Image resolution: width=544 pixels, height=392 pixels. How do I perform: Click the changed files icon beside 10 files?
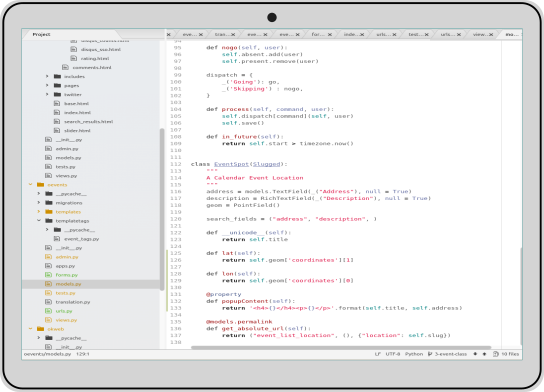tap(496, 354)
